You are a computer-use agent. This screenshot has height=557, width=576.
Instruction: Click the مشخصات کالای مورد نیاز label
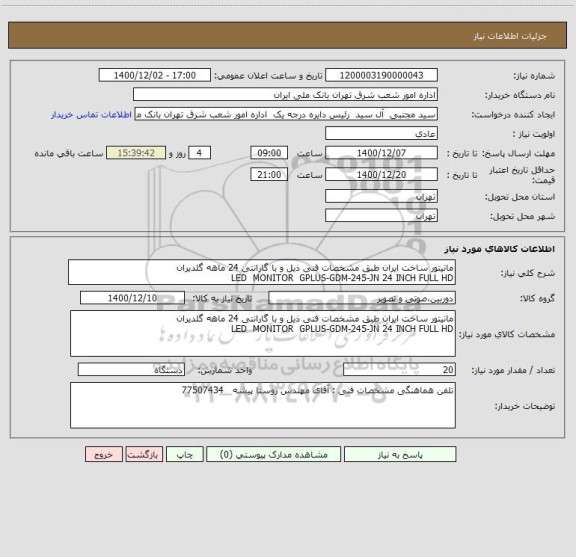(x=507, y=334)
